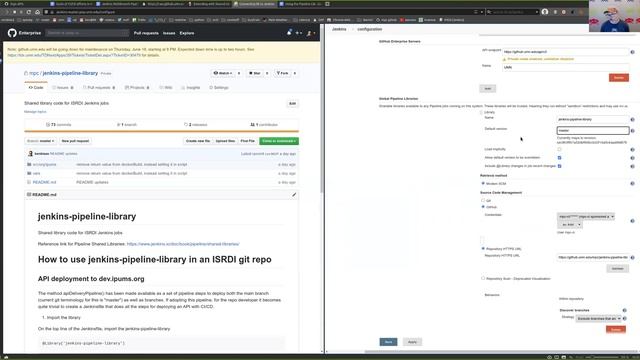The image size is (640, 360).
Task: Open Strategy dropdown under Discover branches
Action: (599, 318)
